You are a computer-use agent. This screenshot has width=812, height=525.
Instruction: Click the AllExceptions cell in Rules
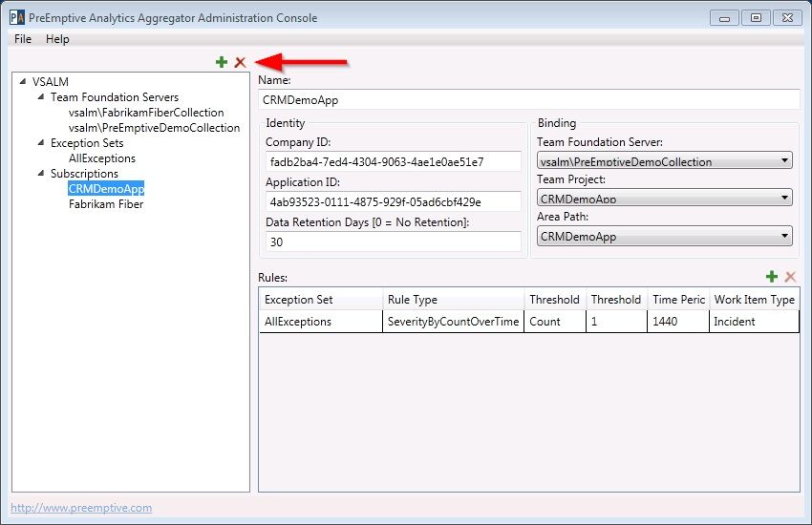point(321,322)
